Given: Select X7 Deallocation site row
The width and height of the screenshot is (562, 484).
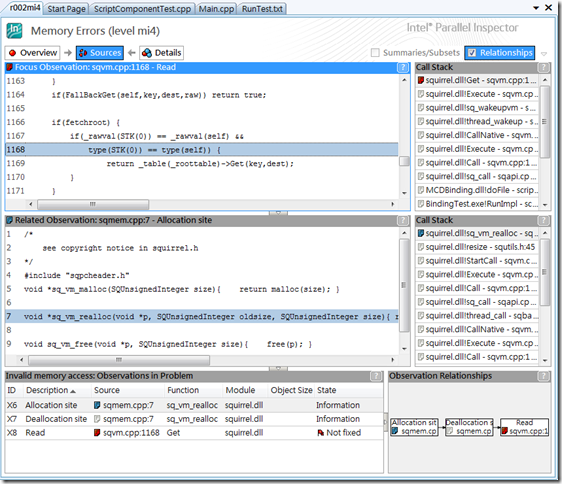Looking at the screenshot, I should (194, 419).
